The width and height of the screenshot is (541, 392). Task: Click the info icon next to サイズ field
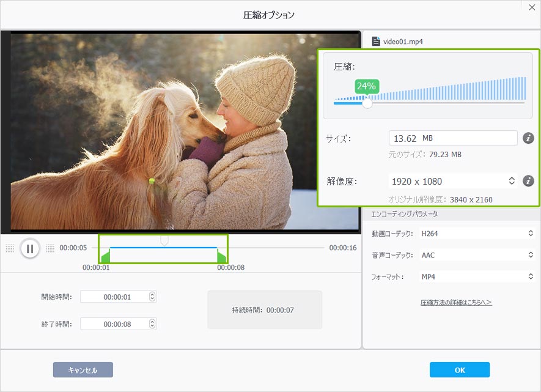click(x=529, y=138)
